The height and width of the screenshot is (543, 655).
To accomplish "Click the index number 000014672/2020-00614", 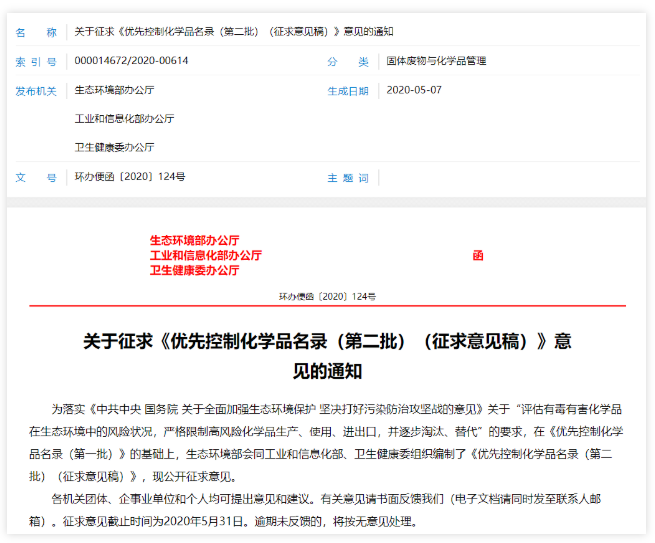I will point(131,61).
